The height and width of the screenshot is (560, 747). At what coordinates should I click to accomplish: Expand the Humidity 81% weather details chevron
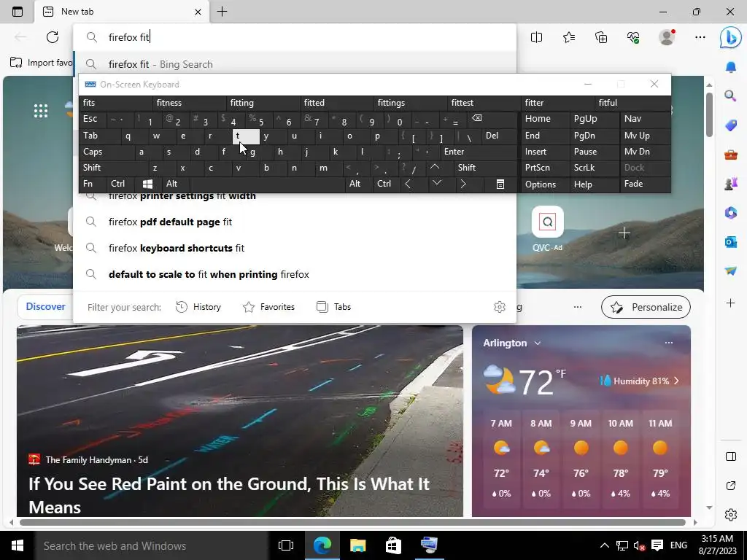point(676,381)
